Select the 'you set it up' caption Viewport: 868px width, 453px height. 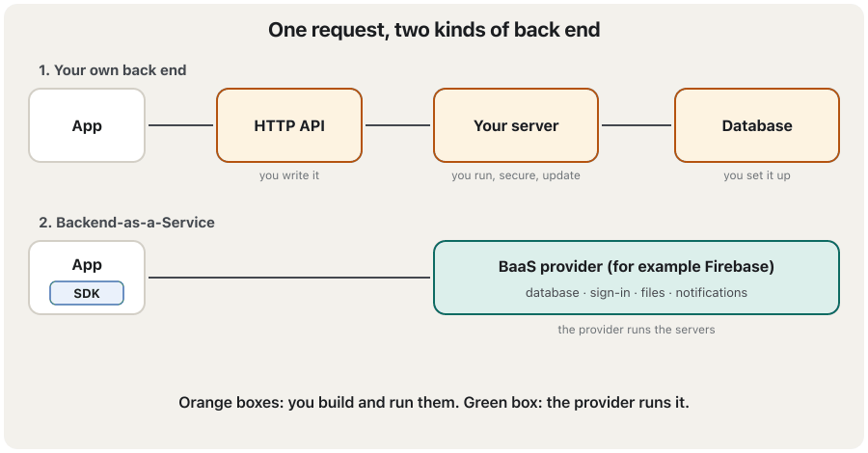tap(757, 175)
